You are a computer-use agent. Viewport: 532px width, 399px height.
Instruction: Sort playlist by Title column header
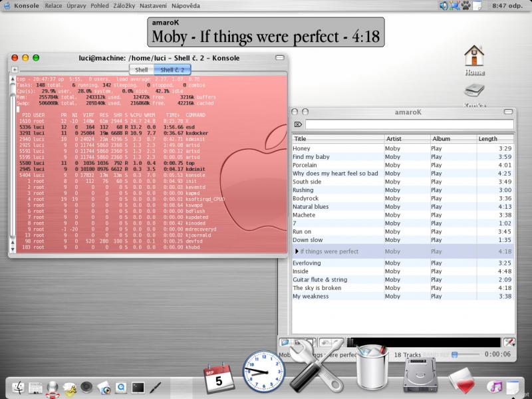[x=338, y=139]
